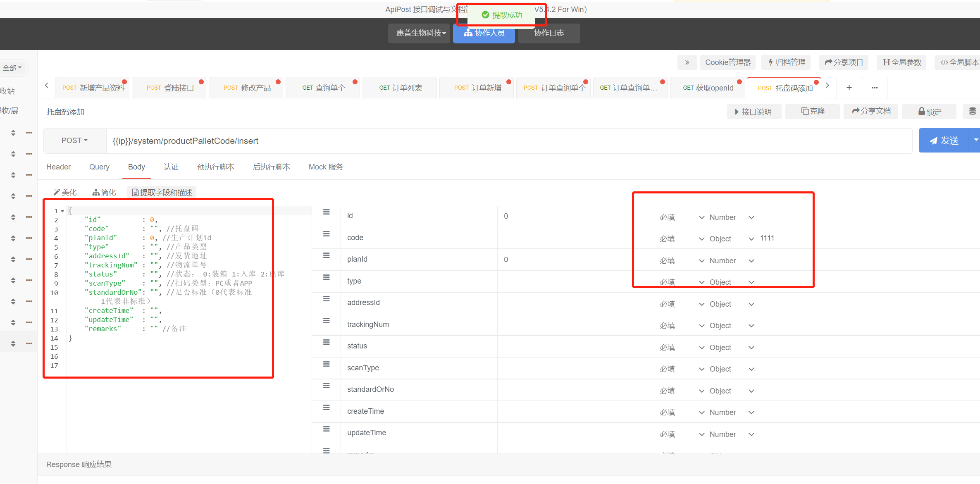Open the 后执行脚本 tab

(x=272, y=167)
